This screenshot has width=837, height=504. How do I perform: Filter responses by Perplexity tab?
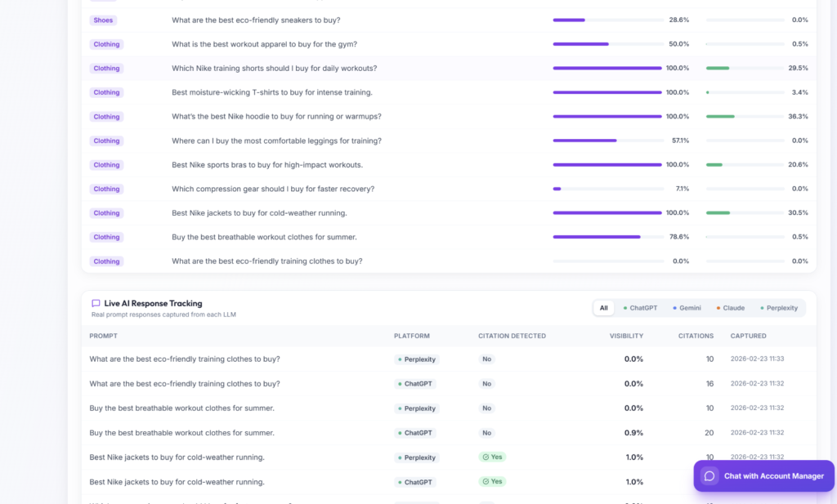779,308
